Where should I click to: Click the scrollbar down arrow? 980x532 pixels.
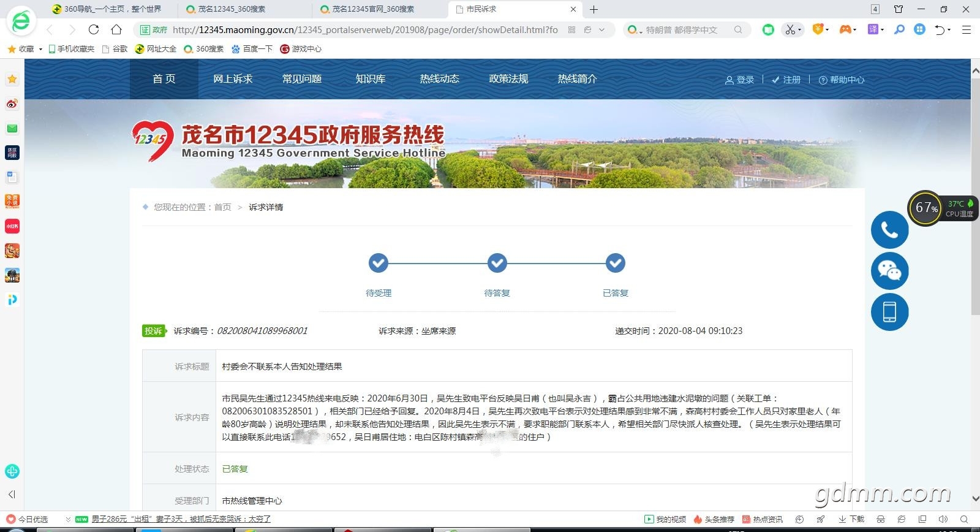(975, 500)
